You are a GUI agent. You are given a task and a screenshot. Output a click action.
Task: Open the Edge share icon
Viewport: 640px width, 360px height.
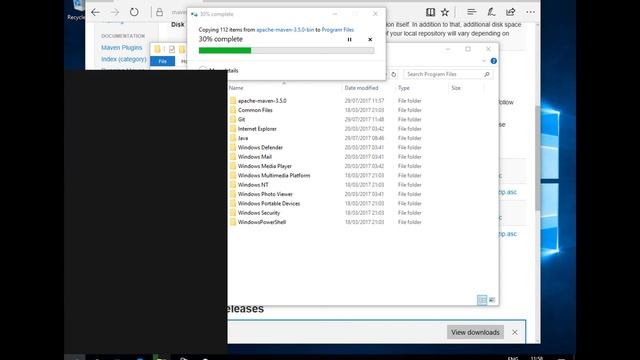pyautogui.click(x=511, y=12)
